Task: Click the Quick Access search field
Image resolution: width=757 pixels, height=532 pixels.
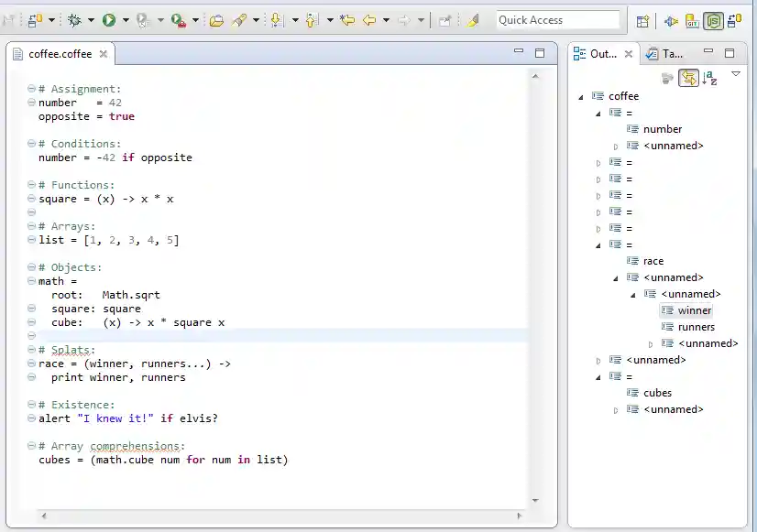Action: (x=557, y=20)
